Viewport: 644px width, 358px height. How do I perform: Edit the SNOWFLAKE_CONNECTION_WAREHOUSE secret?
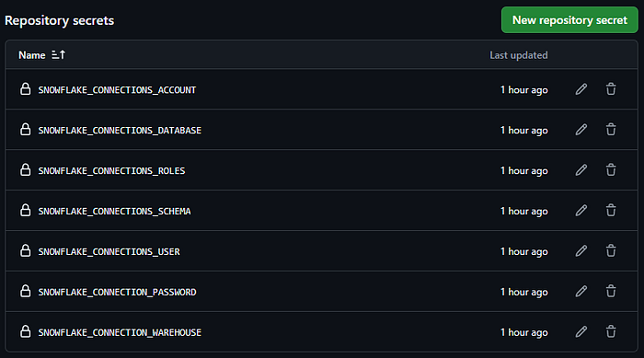tap(581, 331)
